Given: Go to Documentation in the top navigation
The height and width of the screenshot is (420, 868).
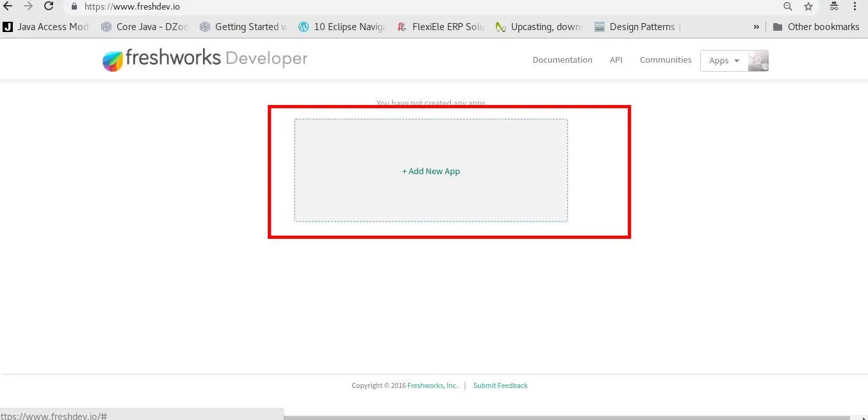Looking at the screenshot, I should tap(562, 60).
